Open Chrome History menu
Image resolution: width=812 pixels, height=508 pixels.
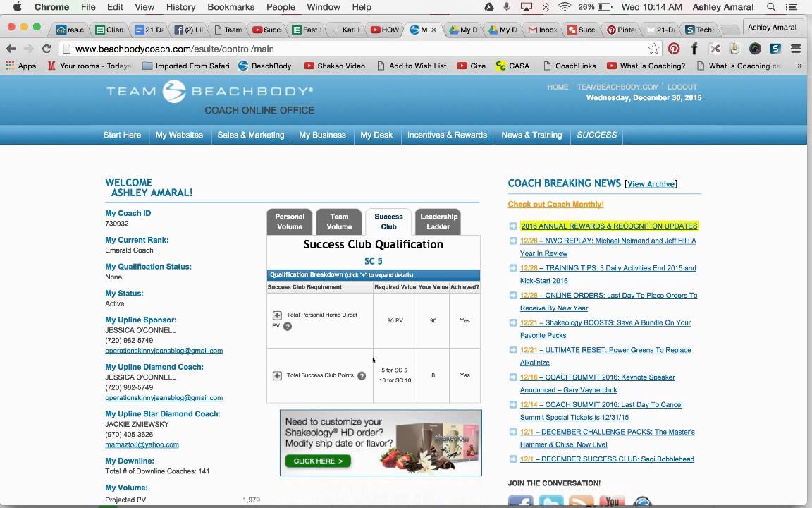coord(180,7)
